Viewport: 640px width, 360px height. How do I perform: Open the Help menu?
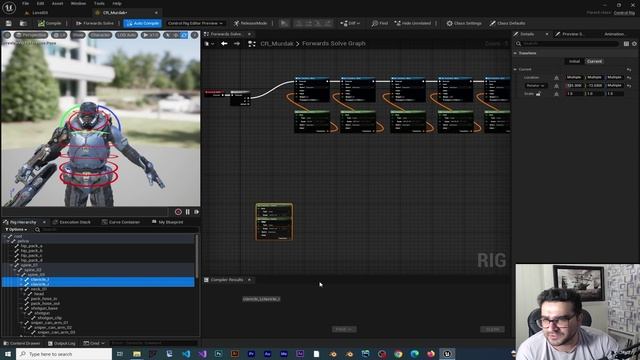pos(117,3)
